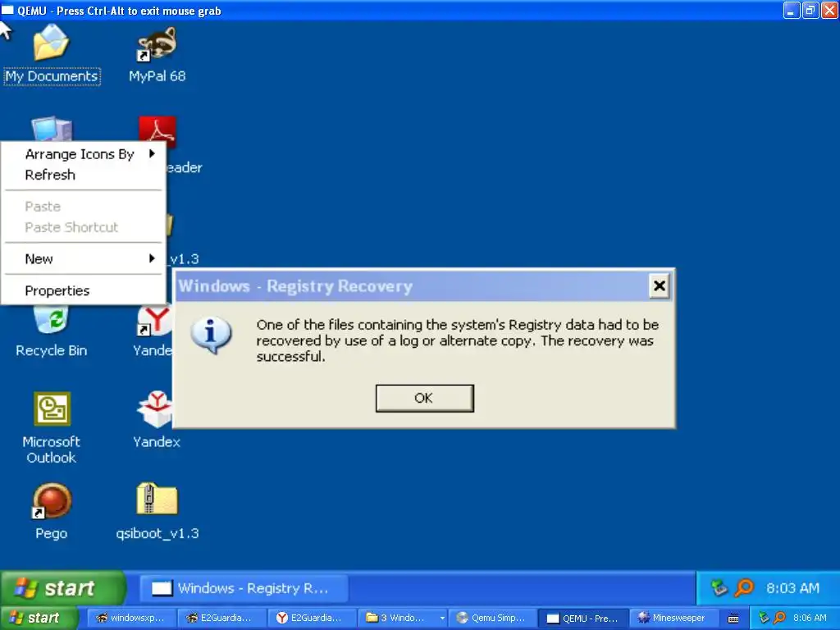Open the outer host start button
The width and height of the screenshot is (840, 630).
[39, 618]
